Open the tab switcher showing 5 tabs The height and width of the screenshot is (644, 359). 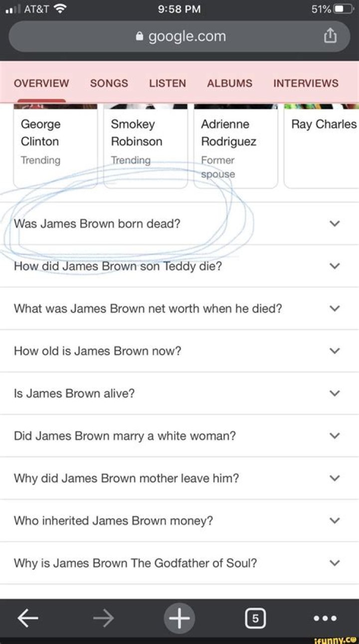point(255,619)
